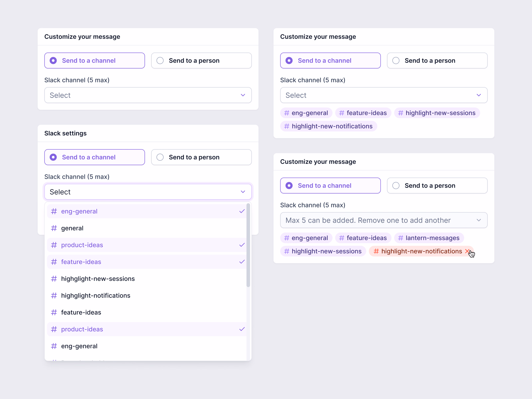
Task: Click checkmark on last product-ideas row
Action: point(242,329)
